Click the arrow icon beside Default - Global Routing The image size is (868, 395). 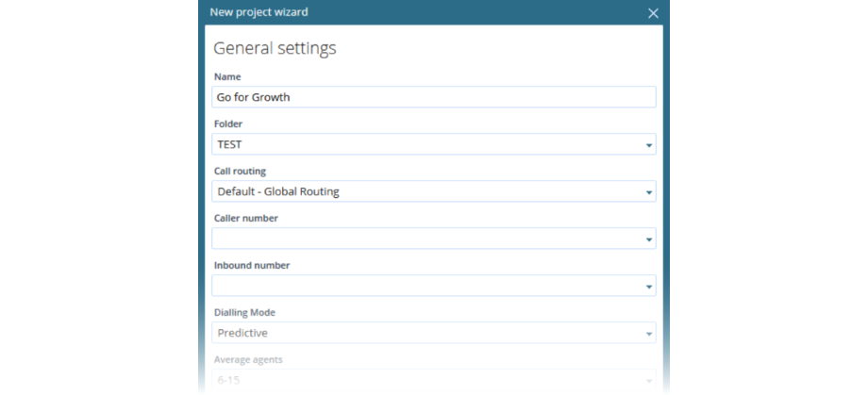(x=649, y=192)
